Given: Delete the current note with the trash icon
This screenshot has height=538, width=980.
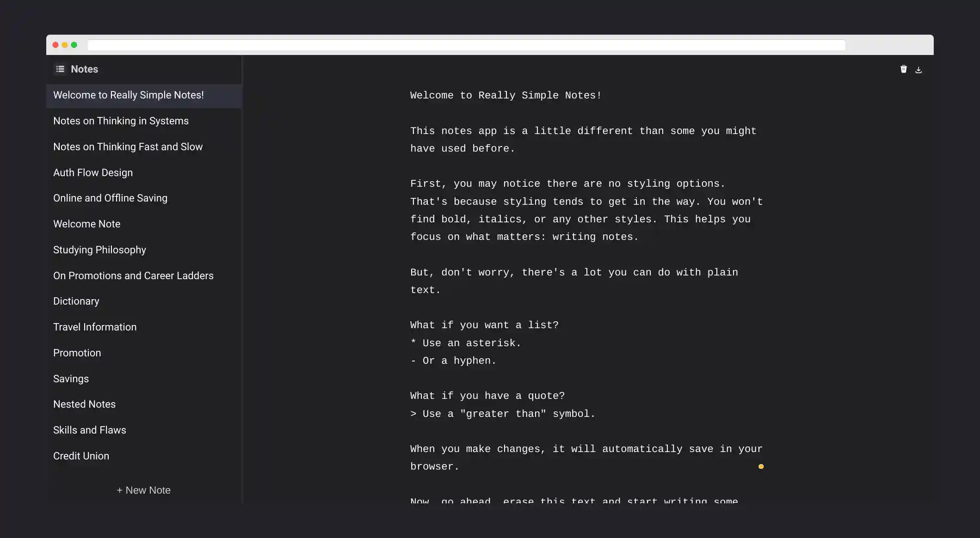Looking at the screenshot, I should [903, 69].
